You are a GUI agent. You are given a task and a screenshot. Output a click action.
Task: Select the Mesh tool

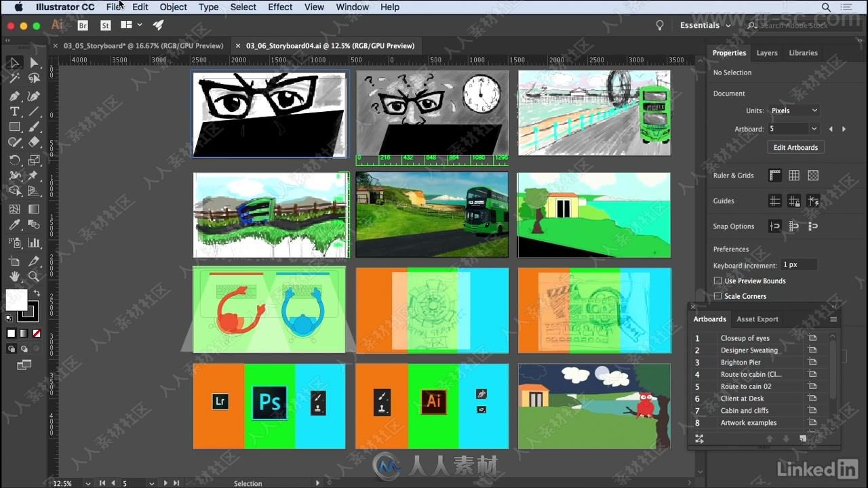click(x=14, y=209)
